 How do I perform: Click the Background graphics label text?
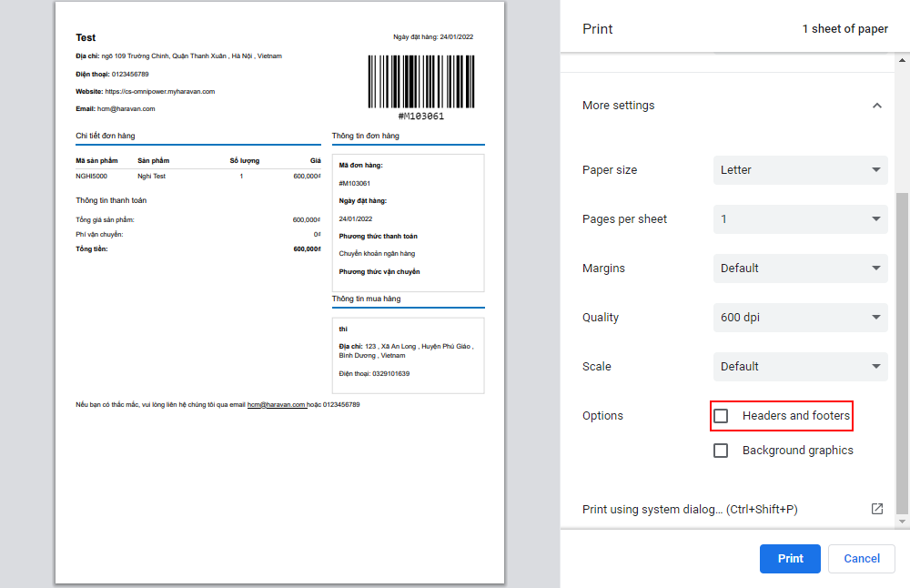click(x=797, y=451)
